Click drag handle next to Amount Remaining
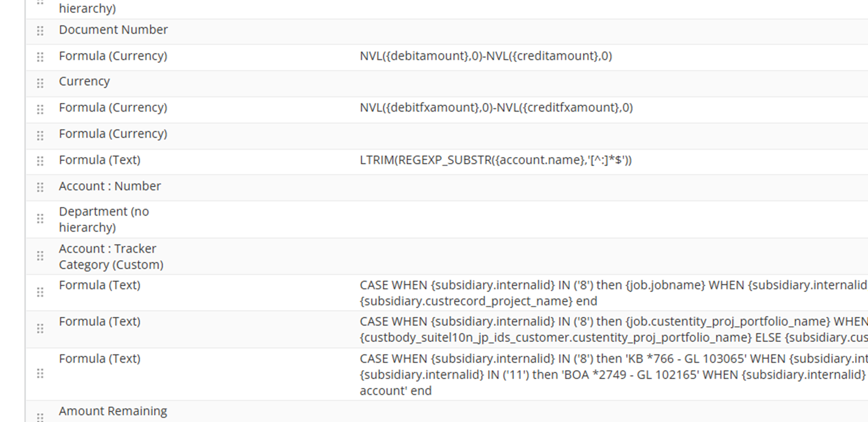 pos(40,417)
